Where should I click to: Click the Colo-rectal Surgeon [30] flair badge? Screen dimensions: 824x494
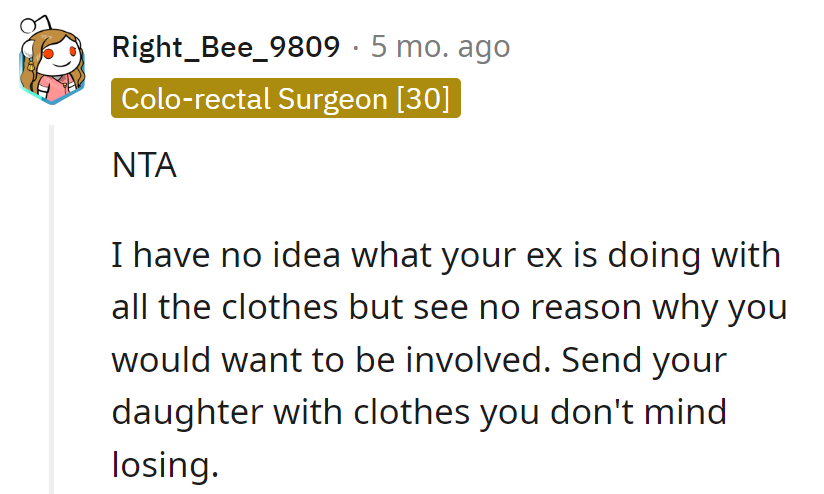coord(286,99)
